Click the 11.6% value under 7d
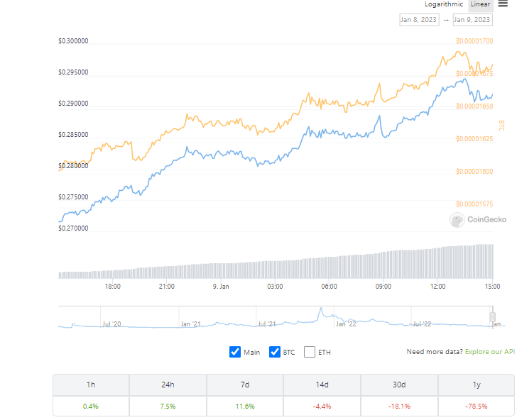 [245, 406]
